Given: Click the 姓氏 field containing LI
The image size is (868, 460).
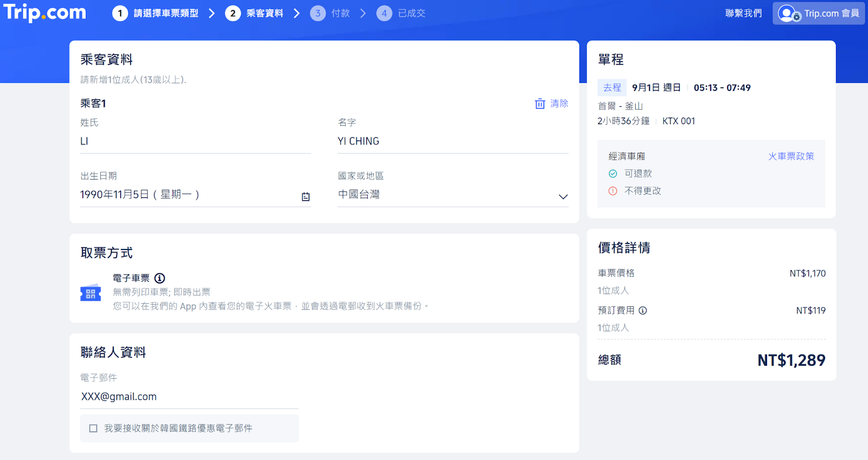Looking at the screenshot, I should point(195,142).
